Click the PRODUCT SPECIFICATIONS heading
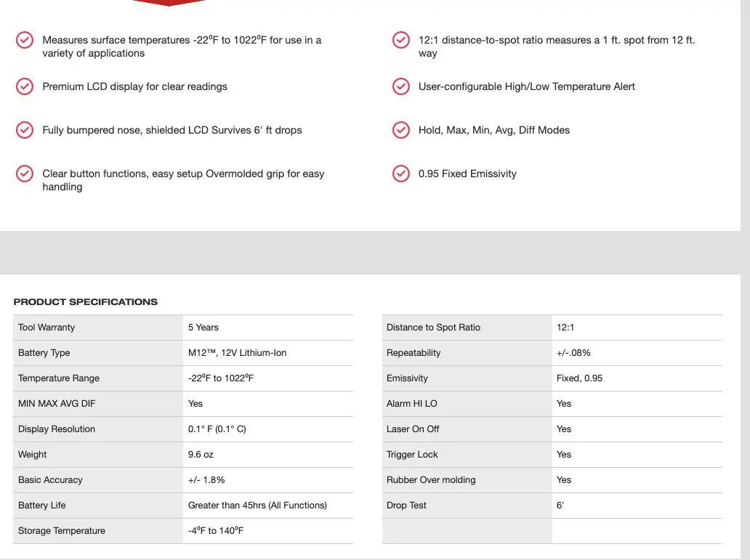750x560 pixels. pyautogui.click(x=86, y=301)
